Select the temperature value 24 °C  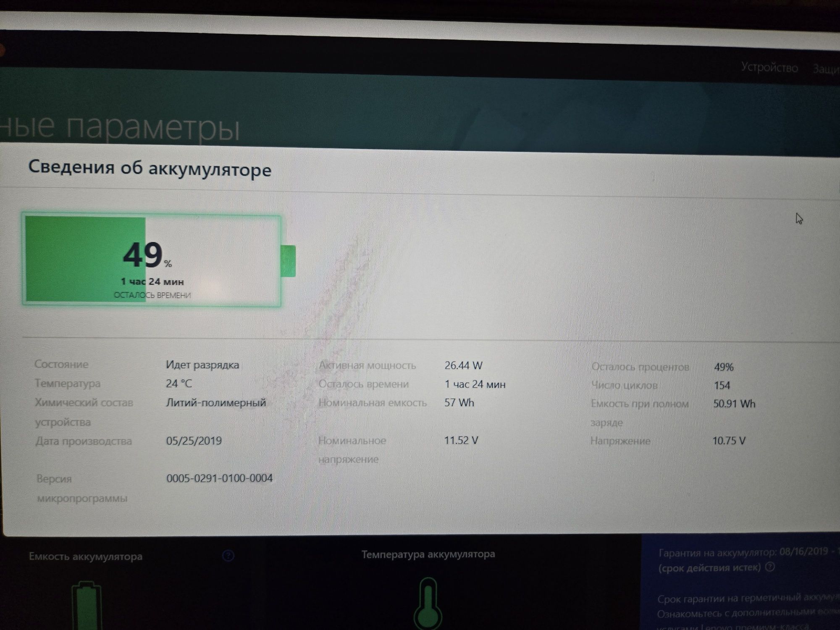179,383
